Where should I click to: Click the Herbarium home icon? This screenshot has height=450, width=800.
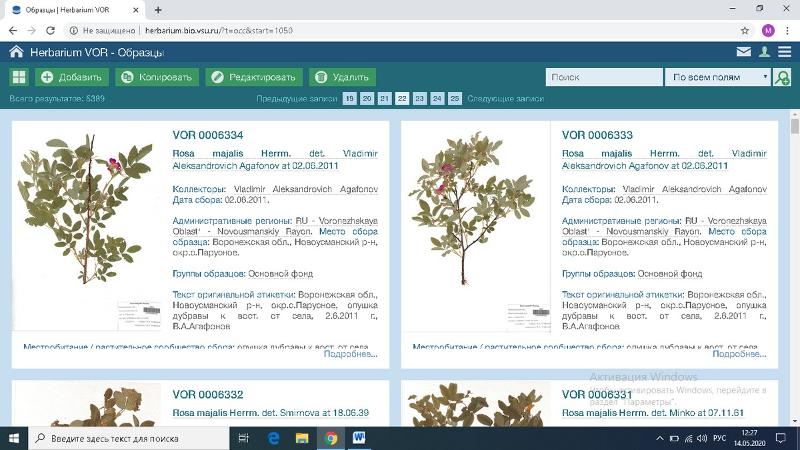coord(16,52)
